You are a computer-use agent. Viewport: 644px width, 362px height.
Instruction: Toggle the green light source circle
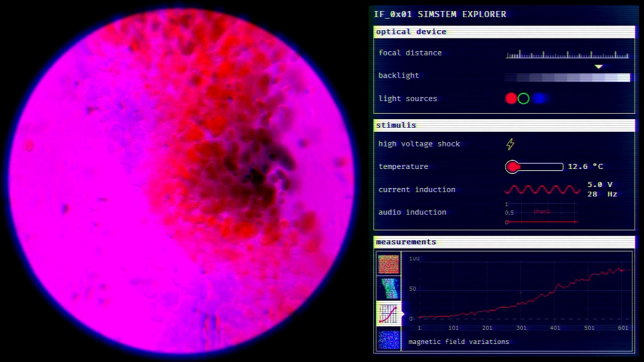point(523,99)
